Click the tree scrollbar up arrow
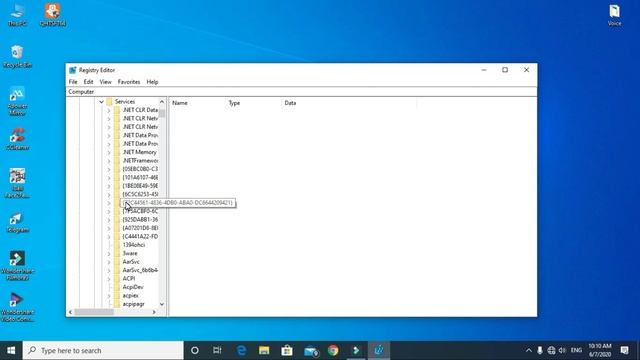 [162, 102]
